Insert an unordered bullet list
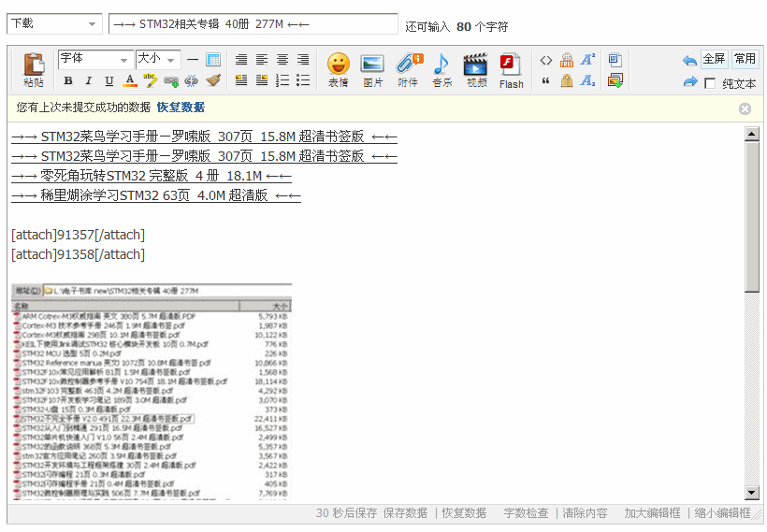This screenshot has width=767, height=532. (x=303, y=80)
